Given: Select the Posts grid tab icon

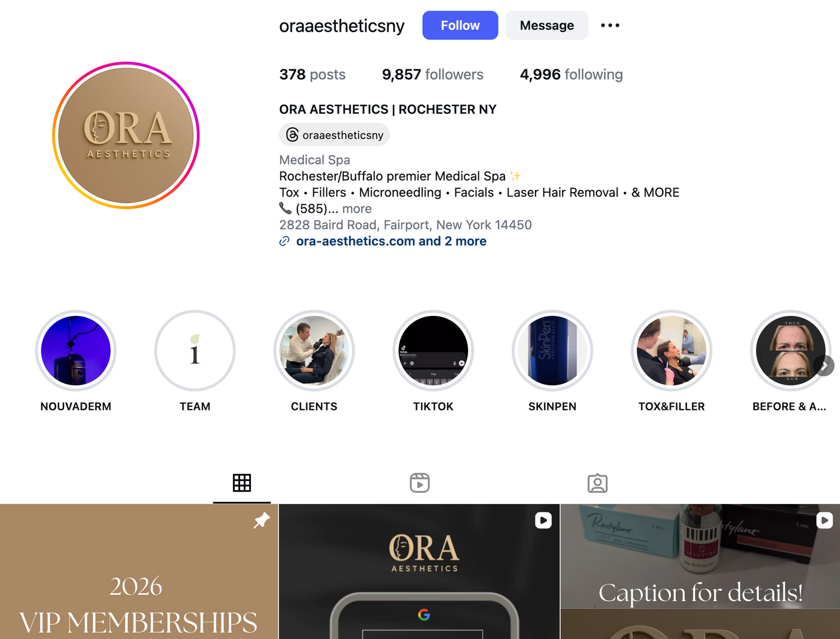Looking at the screenshot, I should (x=242, y=483).
